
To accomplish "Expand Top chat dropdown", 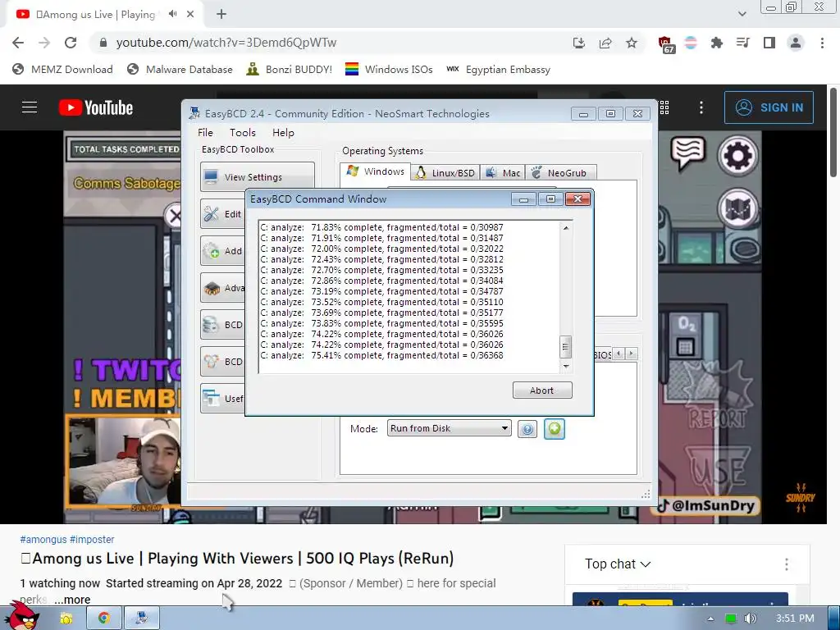I will coord(618,564).
